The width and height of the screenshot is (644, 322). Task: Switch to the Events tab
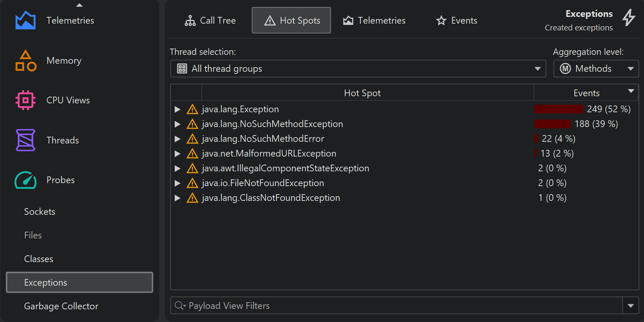click(457, 21)
